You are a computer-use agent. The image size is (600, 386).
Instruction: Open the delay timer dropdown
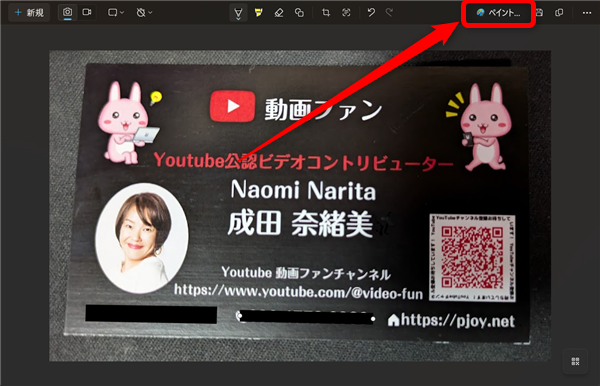pyautogui.click(x=144, y=13)
